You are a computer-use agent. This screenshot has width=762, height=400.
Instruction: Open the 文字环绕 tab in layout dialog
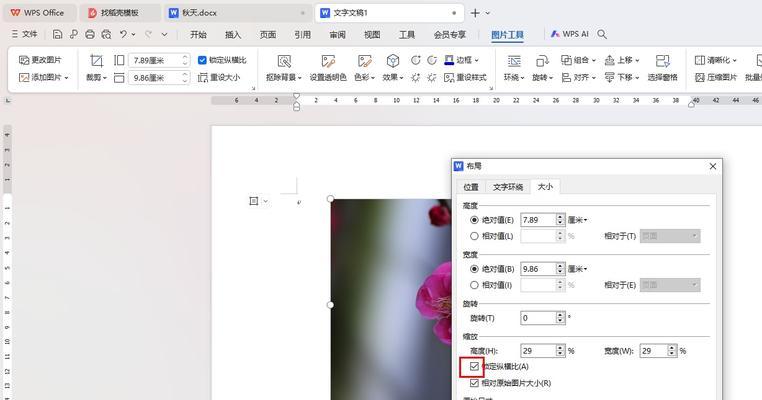click(508, 187)
